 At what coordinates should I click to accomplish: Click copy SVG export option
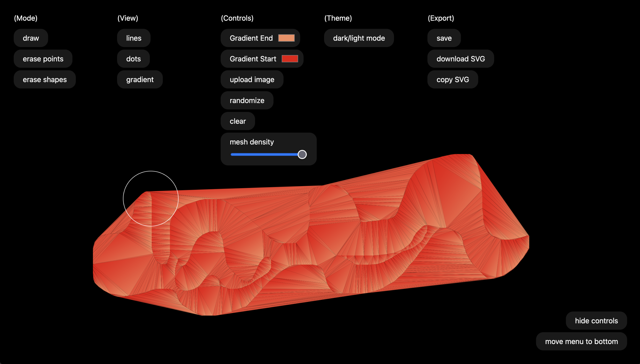click(453, 79)
